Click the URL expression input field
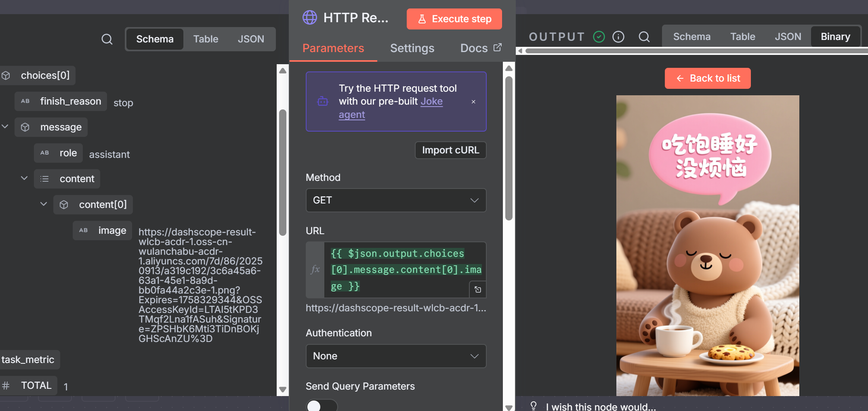Screen dimensions: 868x411 coord(405,270)
